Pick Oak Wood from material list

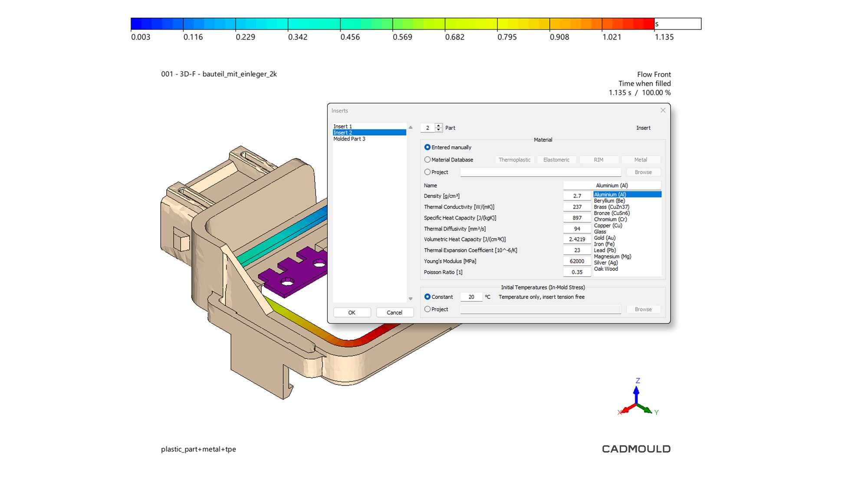pos(606,269)
